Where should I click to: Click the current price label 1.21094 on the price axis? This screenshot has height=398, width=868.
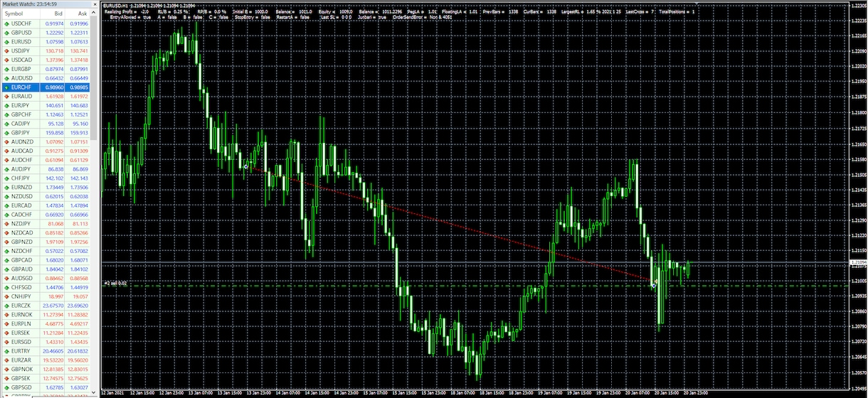click(858, 263)
